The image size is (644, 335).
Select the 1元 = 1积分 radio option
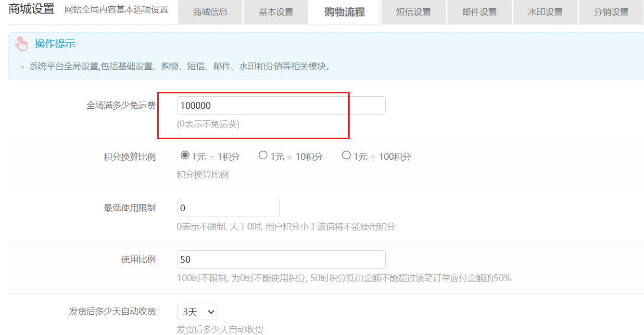tap(185, 155)
